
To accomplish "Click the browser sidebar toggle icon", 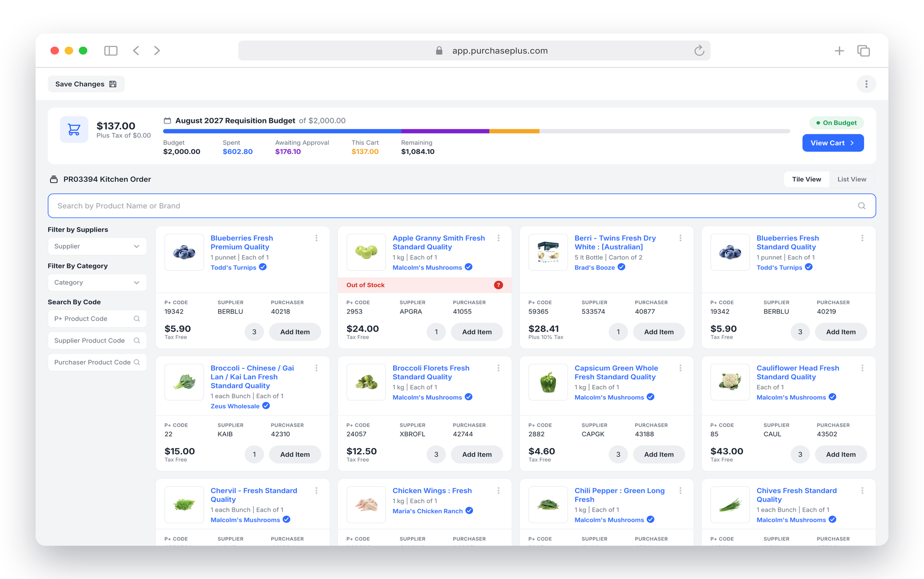I will pos(111,50).
